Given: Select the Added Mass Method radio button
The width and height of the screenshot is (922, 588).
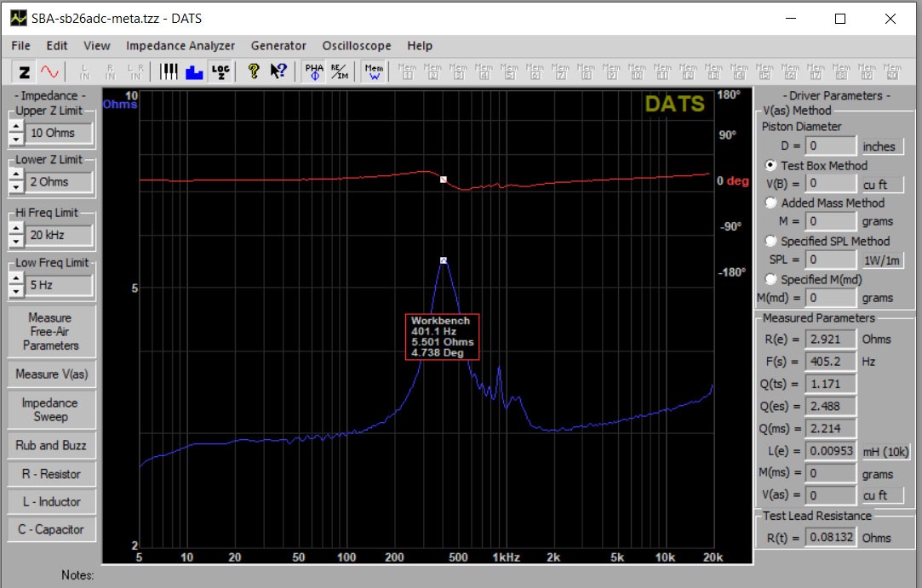Looking at the screenshot, I should point(770,203).
